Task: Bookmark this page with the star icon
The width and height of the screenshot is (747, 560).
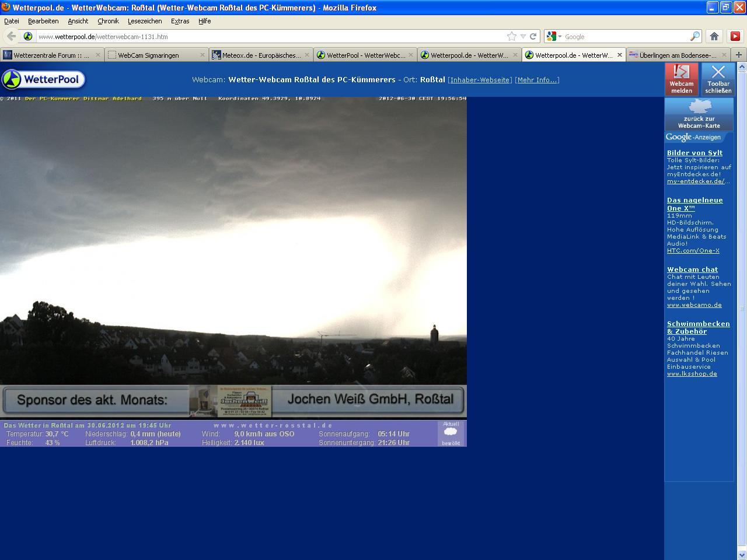Action: [x=512, y=36]
